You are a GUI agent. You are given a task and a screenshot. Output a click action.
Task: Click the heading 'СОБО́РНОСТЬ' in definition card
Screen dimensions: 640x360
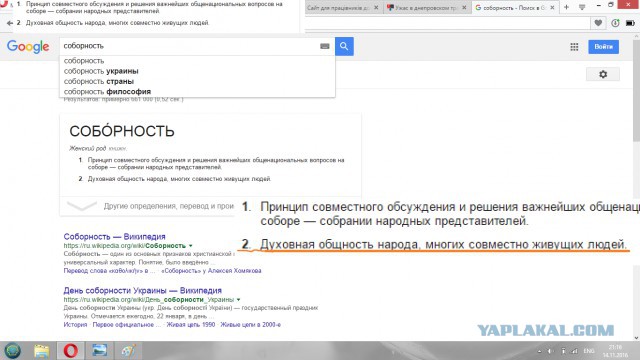click(122, 131)
